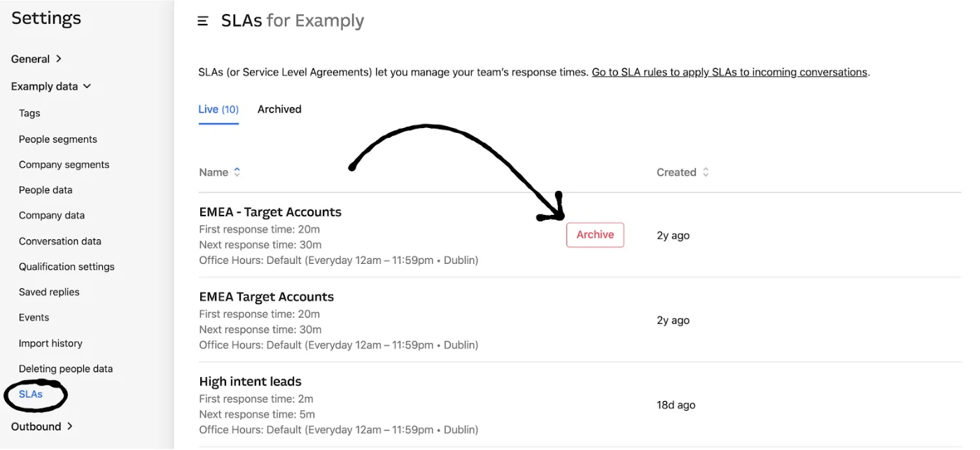Select the Live (10) tab
980x450 pixels.
tap(218, 109)
